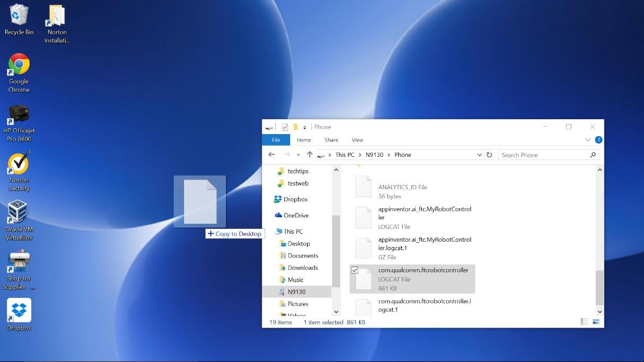Open the Home ribbon tab
The image size is (644, 362).
click(304, 140)
